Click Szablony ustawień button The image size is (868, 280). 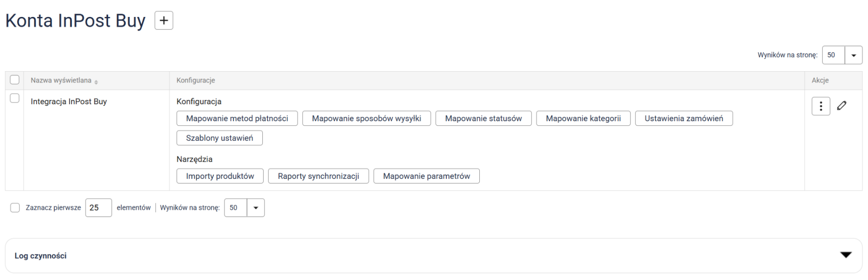tap(219, 138)
